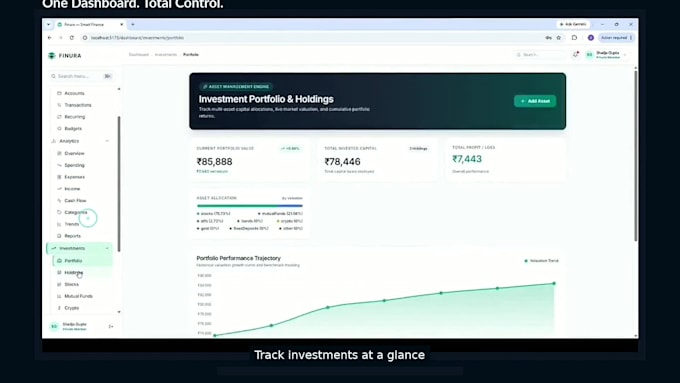The height and width of the screenshot is (383, 680).
Task: Click the browser forward arrow
Action: click(x=60, y=38)
